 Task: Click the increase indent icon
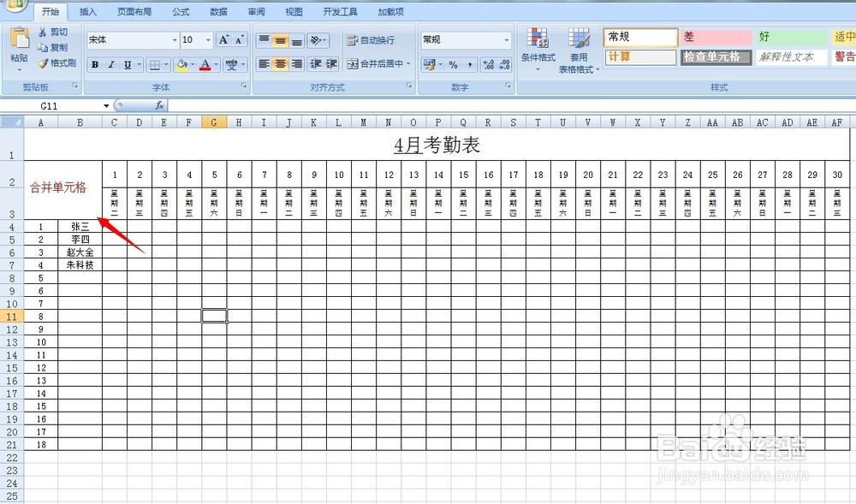(x=331, y=64)
